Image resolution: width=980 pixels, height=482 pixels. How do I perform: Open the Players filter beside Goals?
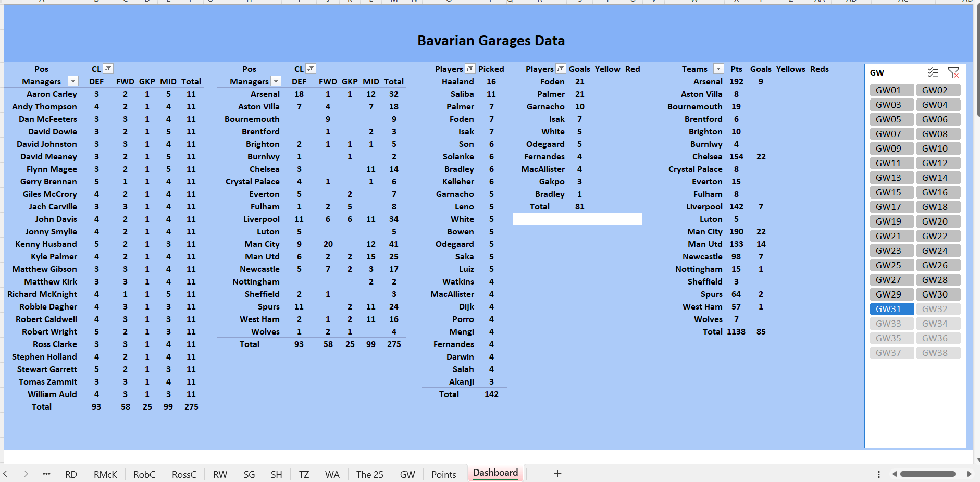point(561,68)
